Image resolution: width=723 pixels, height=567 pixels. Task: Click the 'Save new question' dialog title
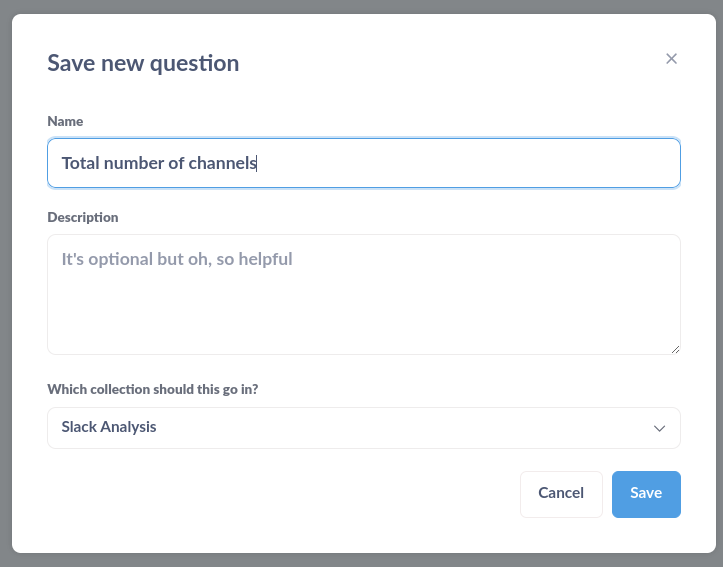point(143,63)
